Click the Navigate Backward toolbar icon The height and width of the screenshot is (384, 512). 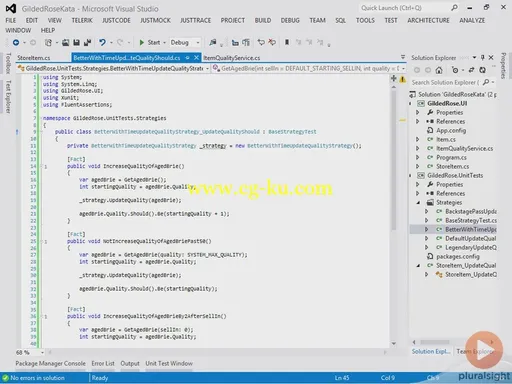click(x=16, y=42)
